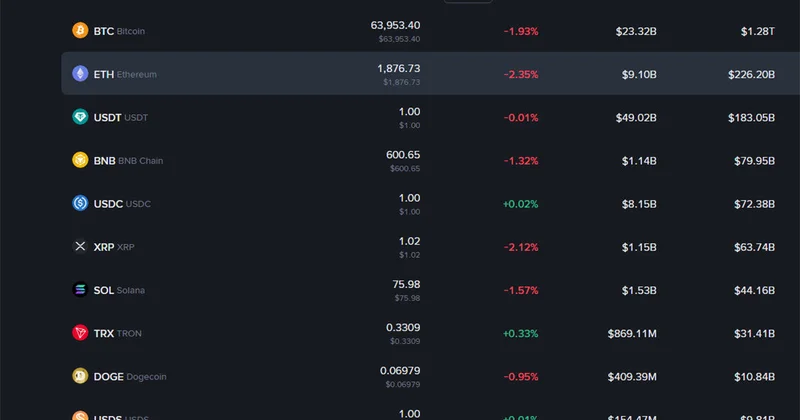Open the TRX TRON name link
The height and width of the screenshot is (420, 800).
(x=118, y=334)
